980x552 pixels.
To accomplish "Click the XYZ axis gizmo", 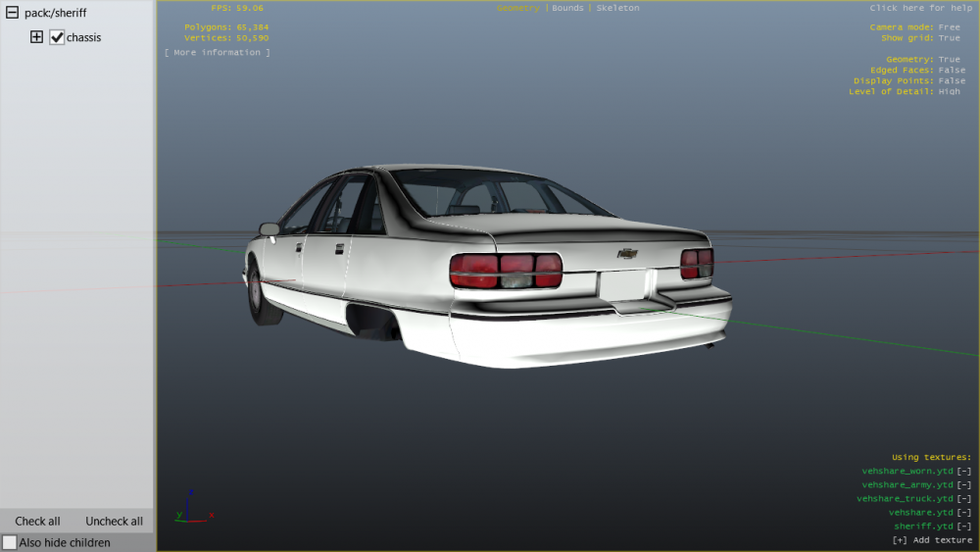I will click(194, 508).
